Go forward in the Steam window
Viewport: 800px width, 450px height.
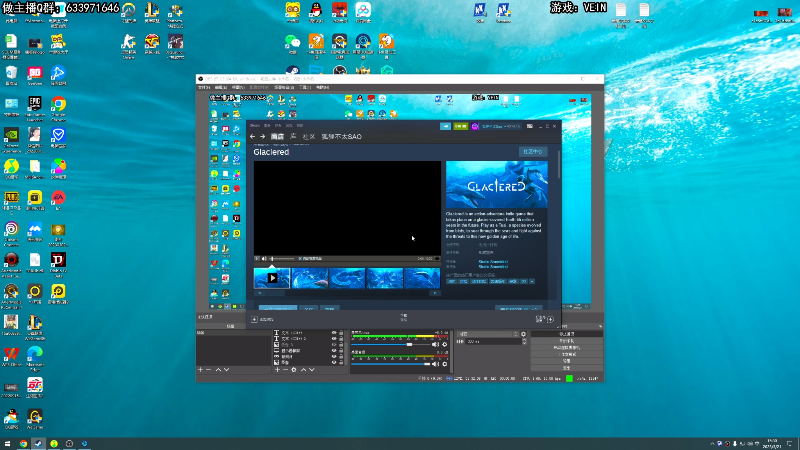point(262,136)
